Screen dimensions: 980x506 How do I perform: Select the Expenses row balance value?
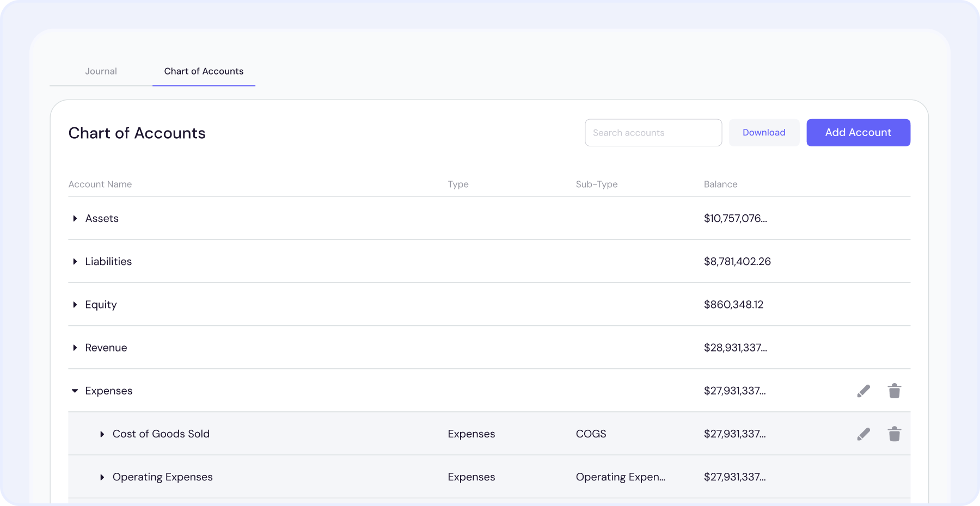coord(735,391)
